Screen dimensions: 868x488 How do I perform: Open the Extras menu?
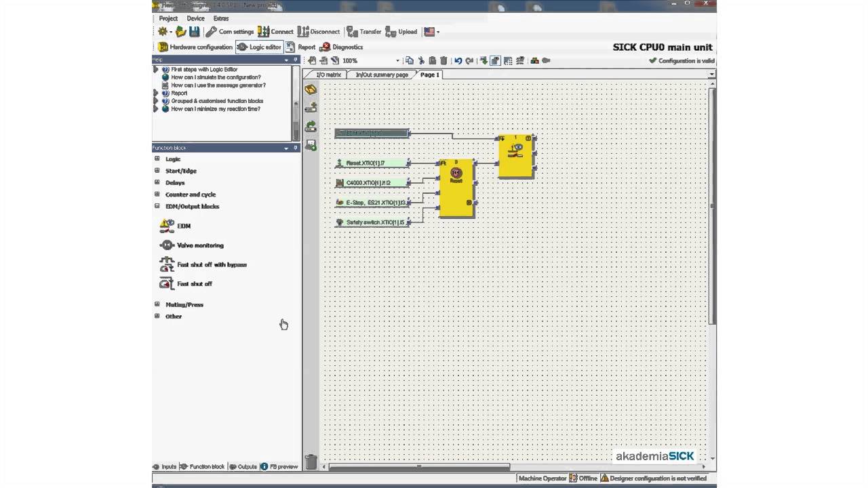tap(221, 18)
